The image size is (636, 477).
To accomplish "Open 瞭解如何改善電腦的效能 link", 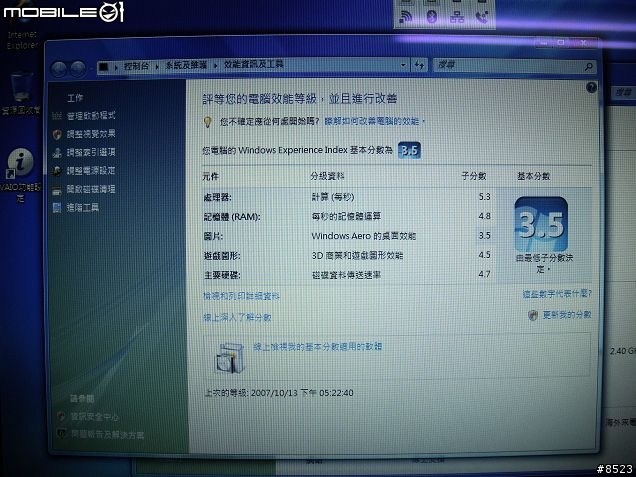I will (x=372, y=121).
